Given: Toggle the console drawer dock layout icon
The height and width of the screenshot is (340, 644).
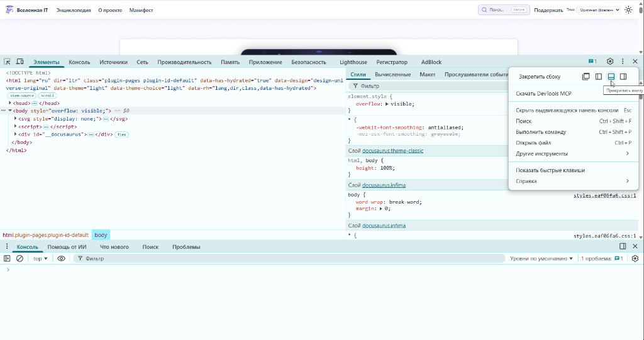Looking at the screenshot, I should (623, 246).
